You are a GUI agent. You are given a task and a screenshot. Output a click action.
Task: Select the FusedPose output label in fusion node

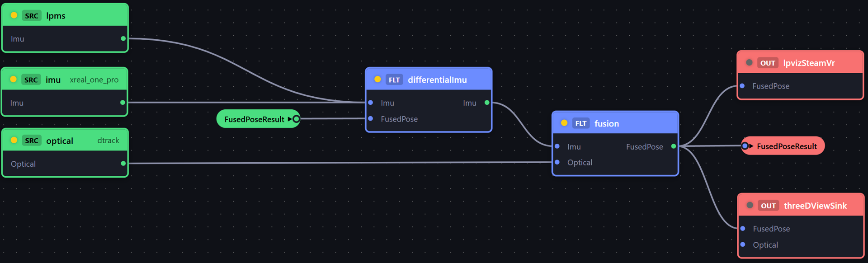tap(644, 146)
